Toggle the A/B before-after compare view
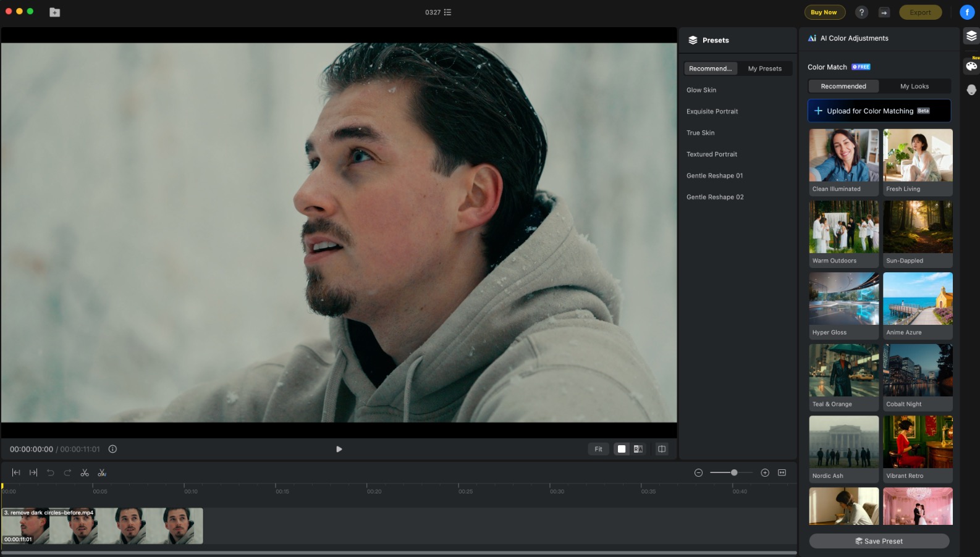The height and width of the screenshot is (557, 980). [638, 449]
